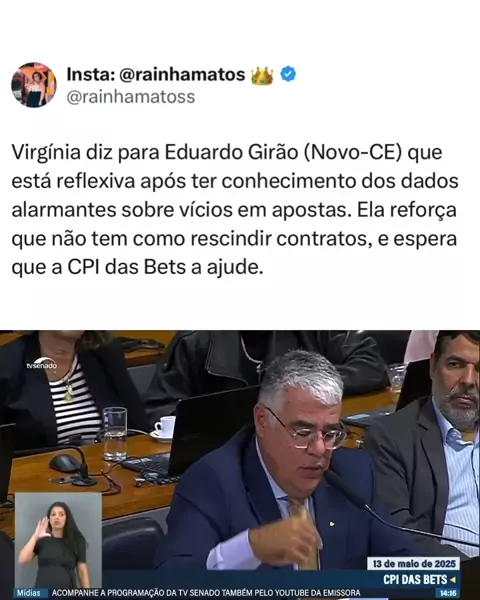The image size is (480, 600).
Task: Click the white coffee cup on the desk
Action: pyautogui.click(x=165, y=428)
